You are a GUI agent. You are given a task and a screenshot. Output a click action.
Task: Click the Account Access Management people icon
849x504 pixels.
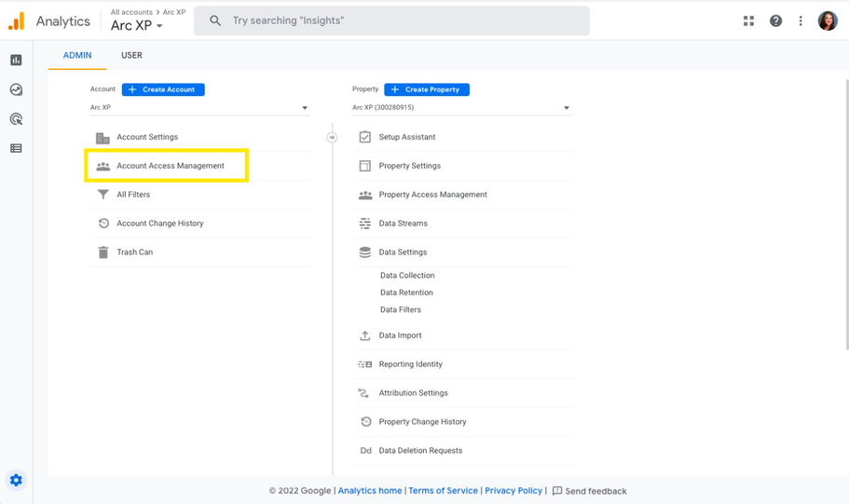[x=103, y=166]
